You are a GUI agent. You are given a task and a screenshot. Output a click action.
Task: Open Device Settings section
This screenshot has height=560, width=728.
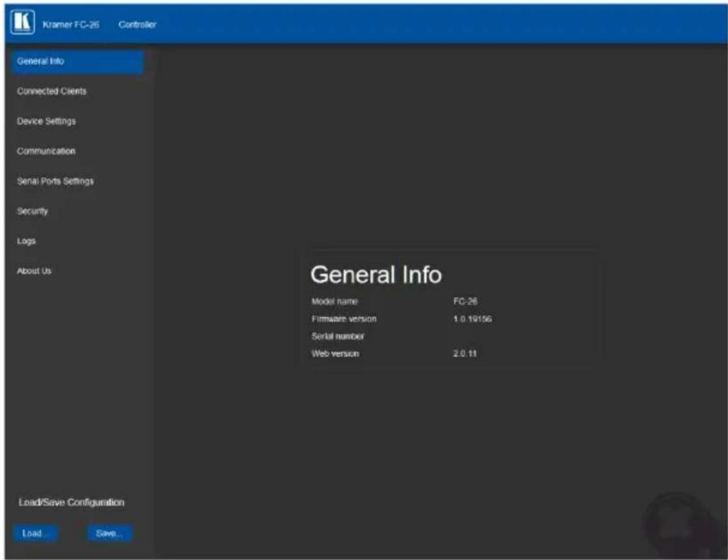[46, 121]
